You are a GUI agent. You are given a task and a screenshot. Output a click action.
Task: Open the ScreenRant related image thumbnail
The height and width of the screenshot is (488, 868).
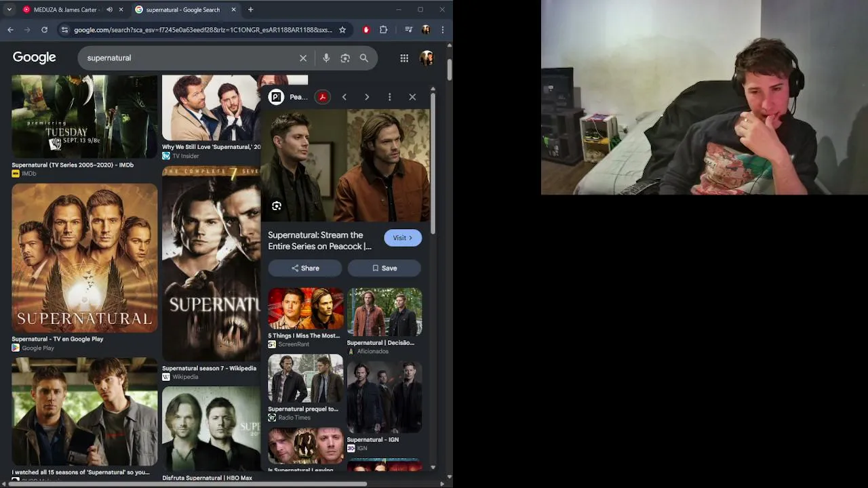coord(306,308)
